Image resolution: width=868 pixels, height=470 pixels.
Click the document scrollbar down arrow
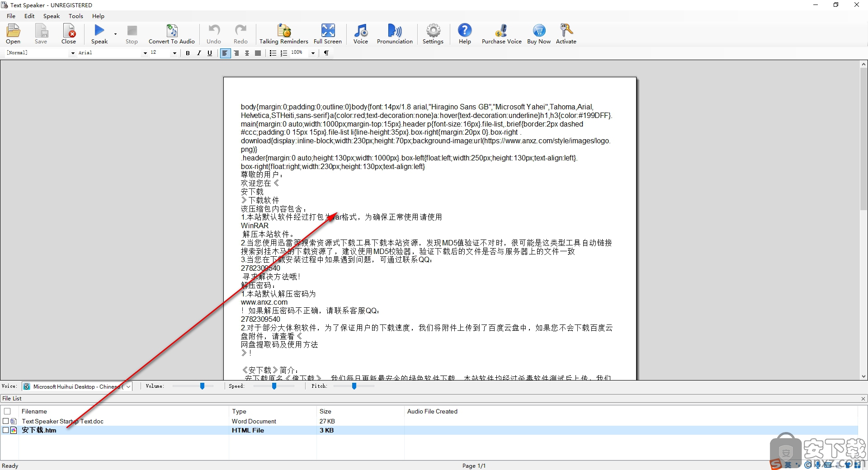click(863, 376)
